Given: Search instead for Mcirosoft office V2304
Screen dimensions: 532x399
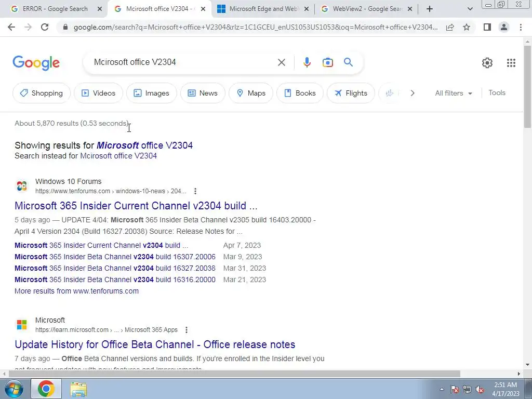Looking at the screenshot, I should pos(118,156).
